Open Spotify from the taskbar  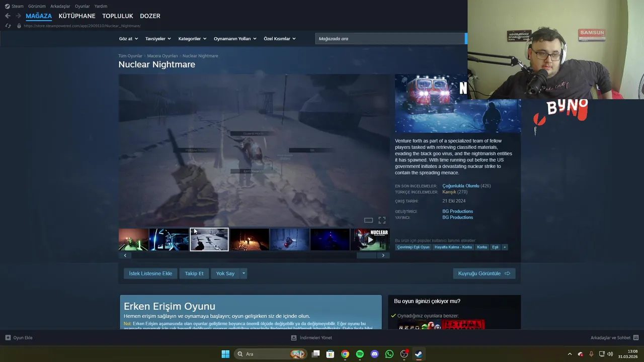pos(360,354)
